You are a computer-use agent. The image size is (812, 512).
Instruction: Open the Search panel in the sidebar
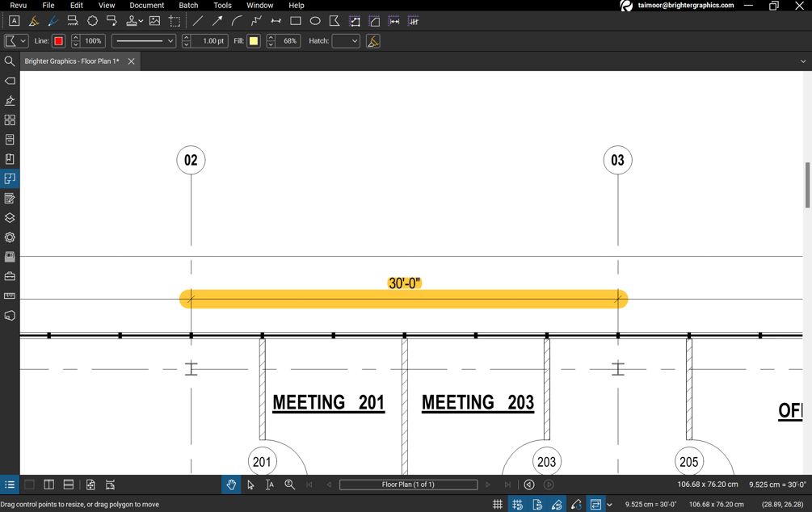(x=10, y=61)
